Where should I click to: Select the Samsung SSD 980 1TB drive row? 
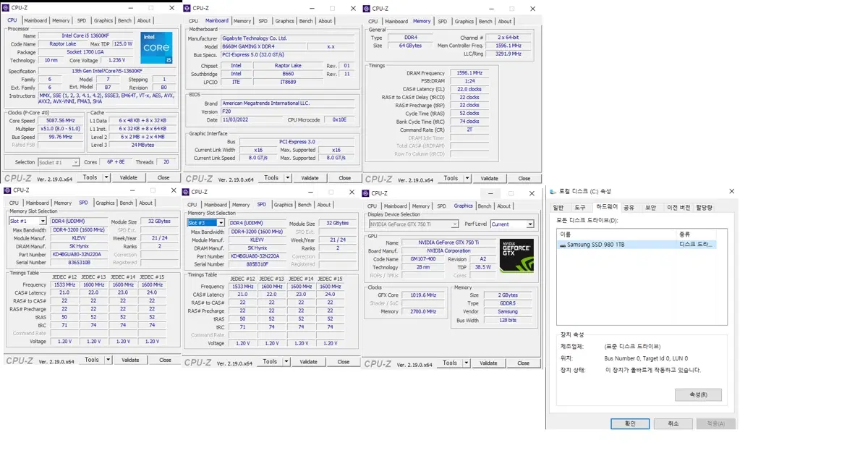pos(637,245)
